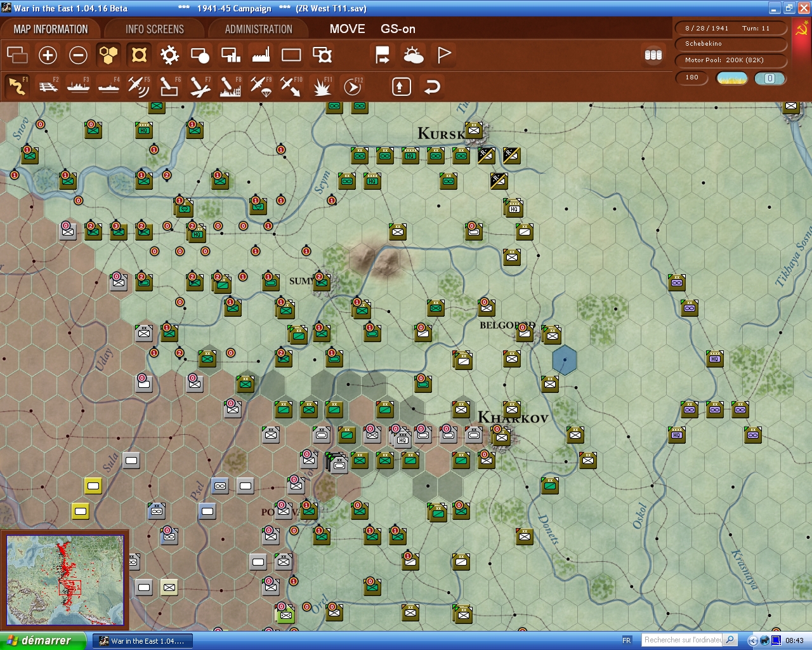Click the Schebekino location field
The height and width of the screenshot is (650, 812).
pos(731,44)
